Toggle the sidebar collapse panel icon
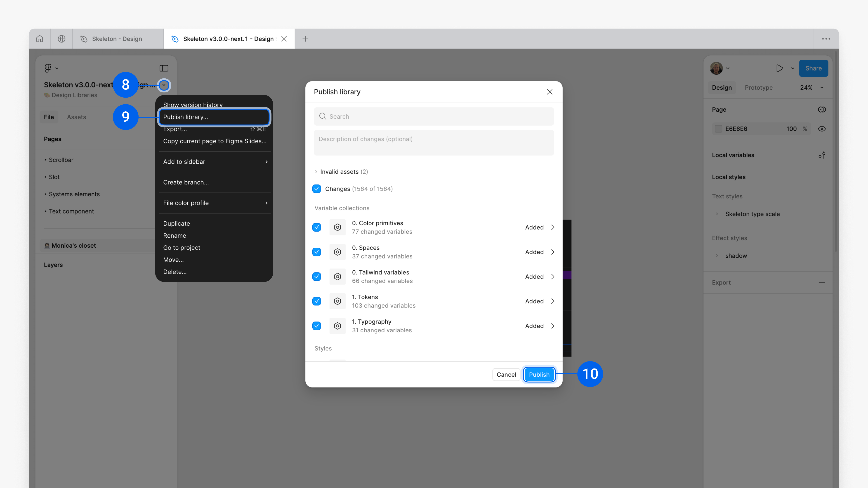 point(164,68)
